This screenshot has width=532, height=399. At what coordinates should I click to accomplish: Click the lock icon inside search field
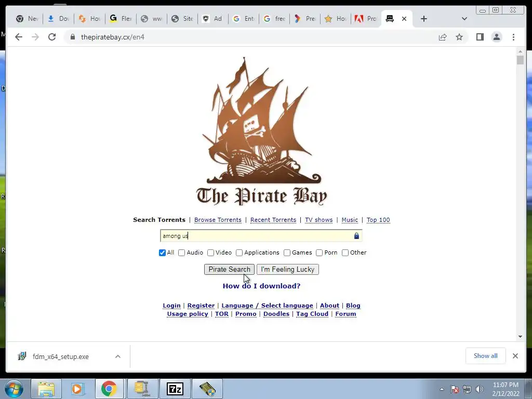(x=356, y=236)
